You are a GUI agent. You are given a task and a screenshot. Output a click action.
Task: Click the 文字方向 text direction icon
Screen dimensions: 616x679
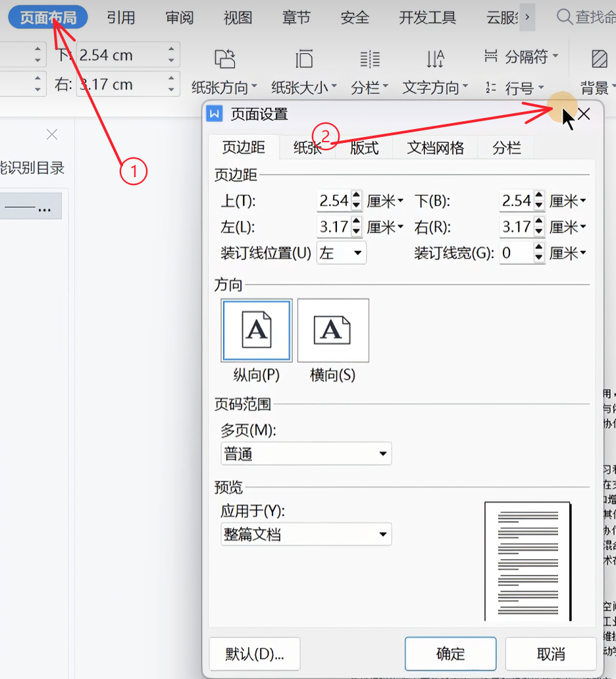[435, 59]
